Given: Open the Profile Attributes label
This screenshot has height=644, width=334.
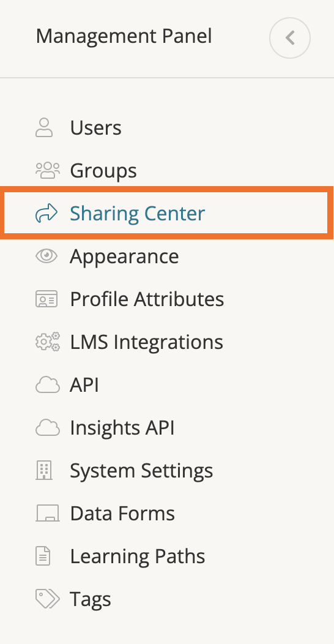Looking at the screenshot, I should coord(147,299).
